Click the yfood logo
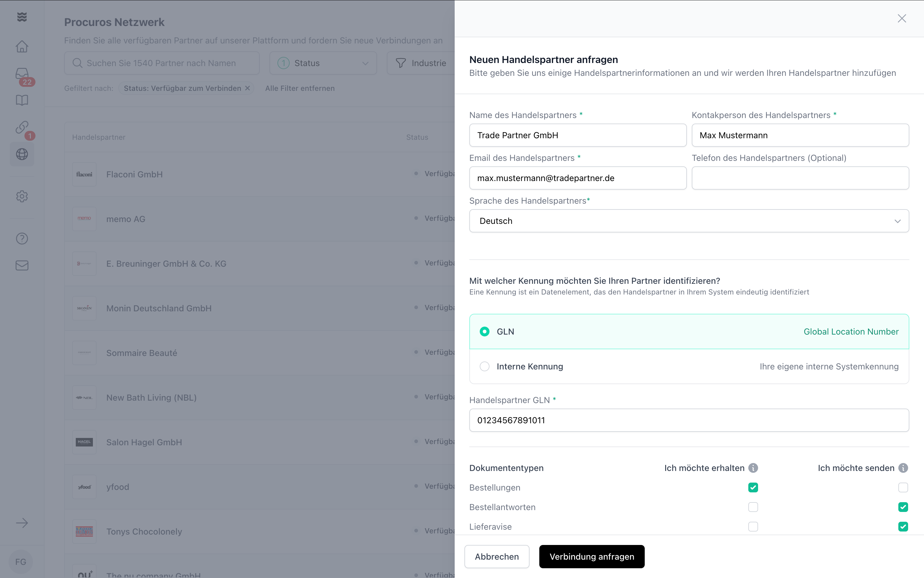This screenshot has height=578, width=924. tap(84, 487)
